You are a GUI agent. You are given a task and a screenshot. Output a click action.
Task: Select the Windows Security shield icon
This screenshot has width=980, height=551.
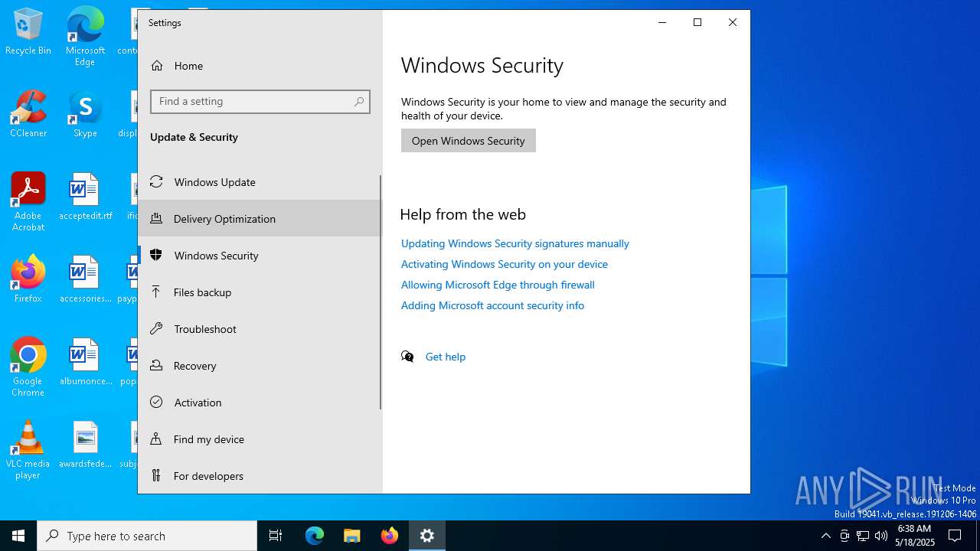pyautogui.click(x=156, y=255)
